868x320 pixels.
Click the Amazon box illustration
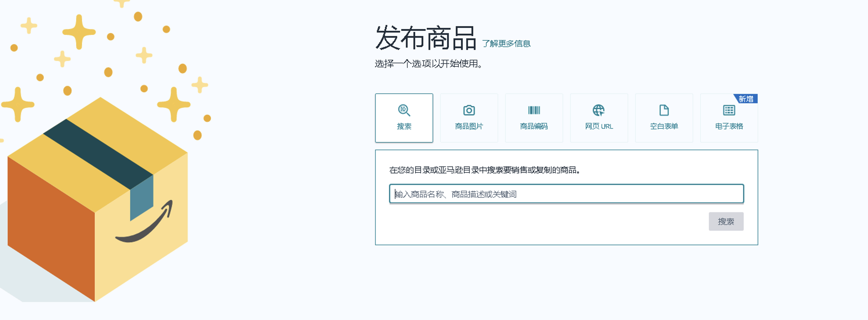(98, 199)
